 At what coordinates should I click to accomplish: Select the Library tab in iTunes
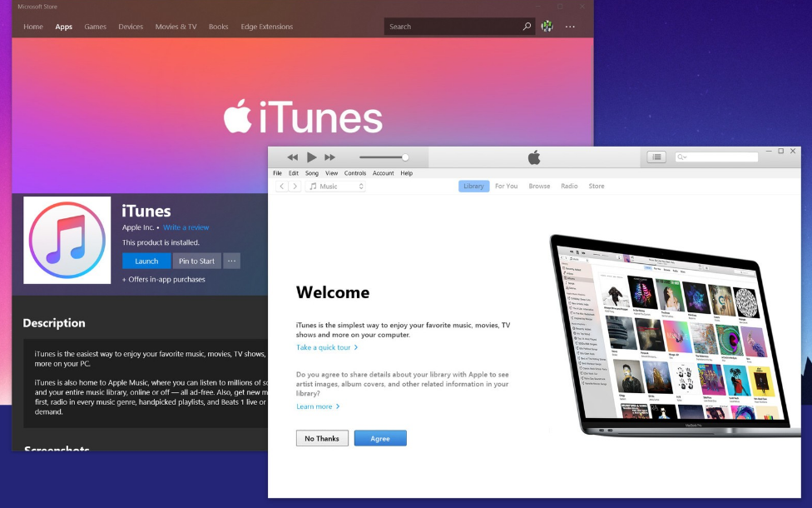pyautogui.click(x=474, y=186)
